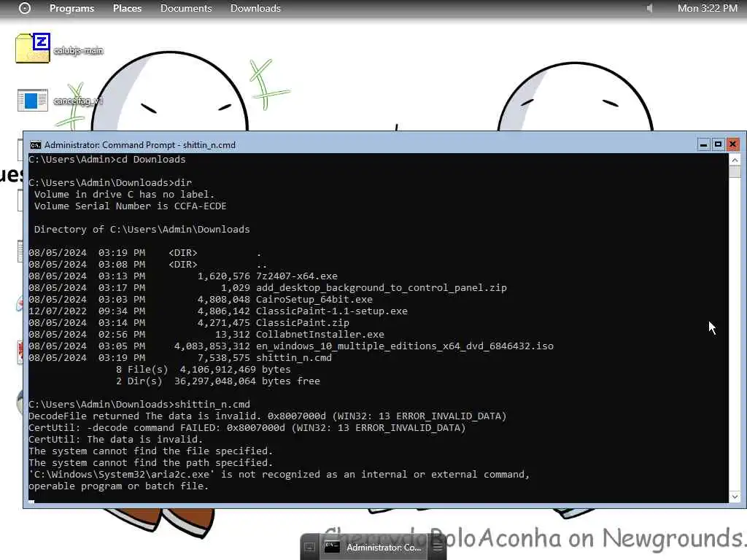This screenshot has width=747, height=560.
Task: Click the Command Prompt title bar icon
Action: pos(35,145)
